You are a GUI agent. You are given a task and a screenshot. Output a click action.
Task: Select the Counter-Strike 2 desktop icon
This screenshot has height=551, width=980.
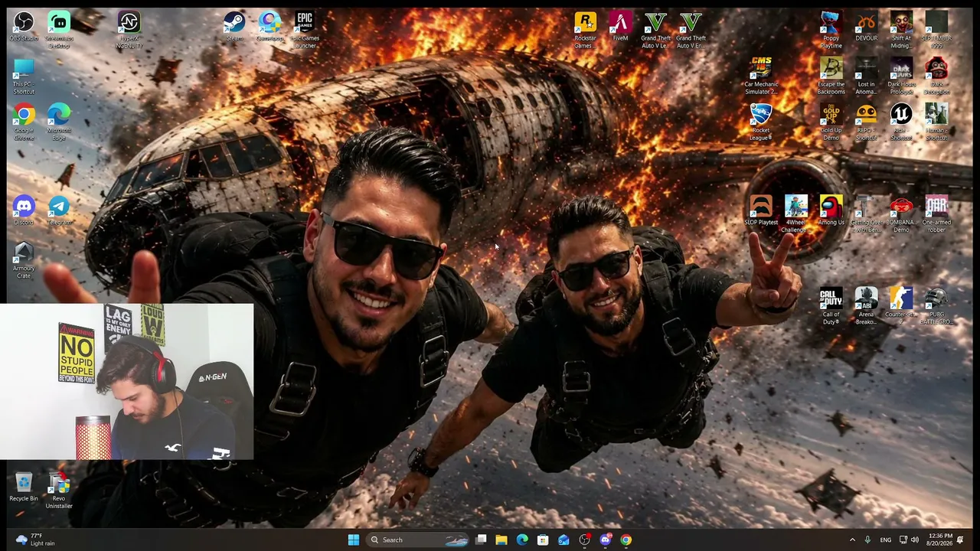tap(901, 306)
